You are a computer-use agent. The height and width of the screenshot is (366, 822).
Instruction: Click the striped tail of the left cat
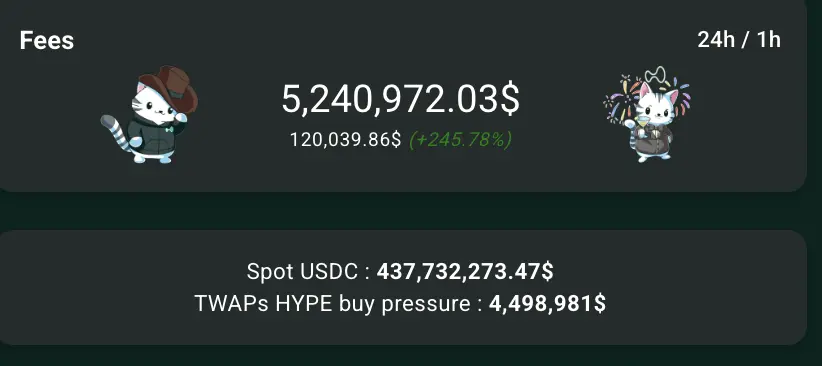point(117,133)
